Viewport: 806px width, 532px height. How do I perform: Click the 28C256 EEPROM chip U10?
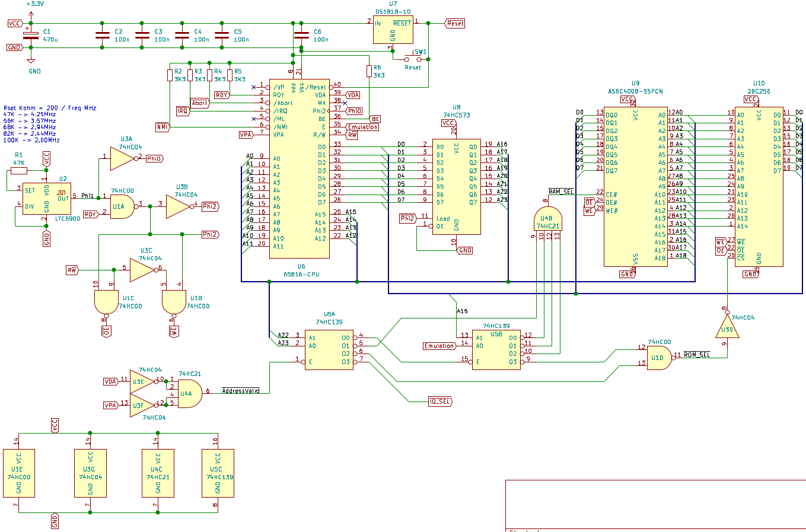[759, 187]
